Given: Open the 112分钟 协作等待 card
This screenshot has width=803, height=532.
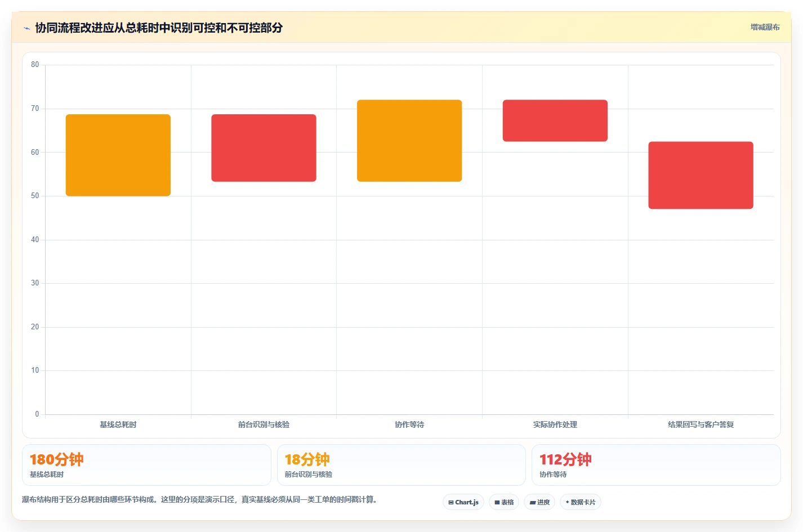Looking at the screenshot, I should click(x=656, y=465).
